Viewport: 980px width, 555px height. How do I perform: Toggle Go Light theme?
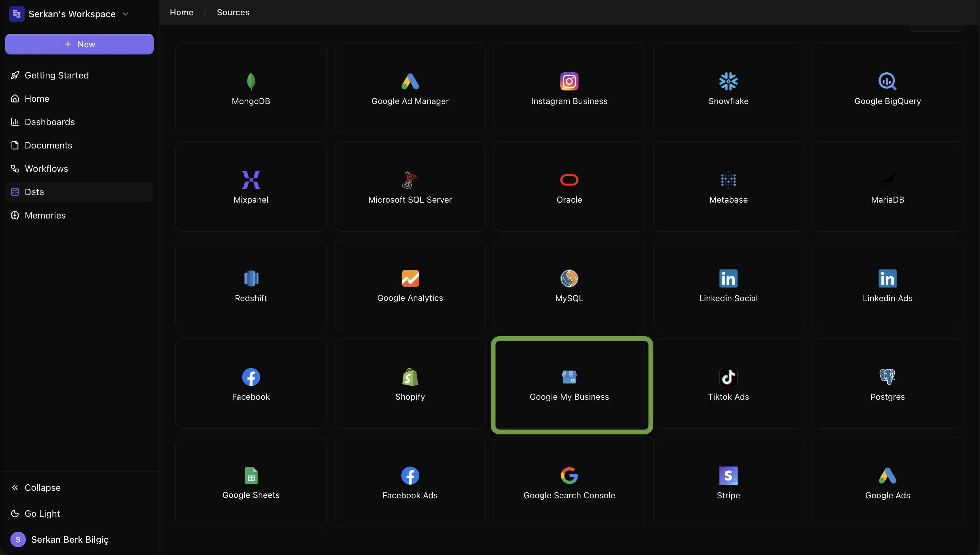79,514
